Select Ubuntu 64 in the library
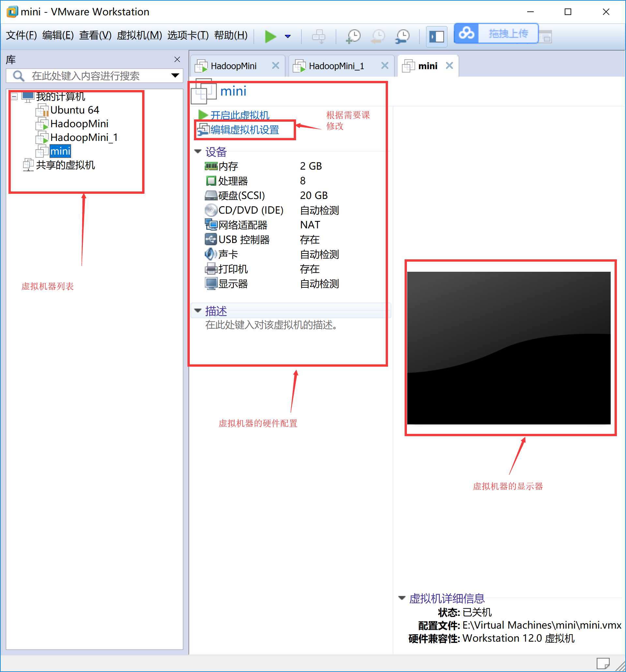 click(75, 110)
